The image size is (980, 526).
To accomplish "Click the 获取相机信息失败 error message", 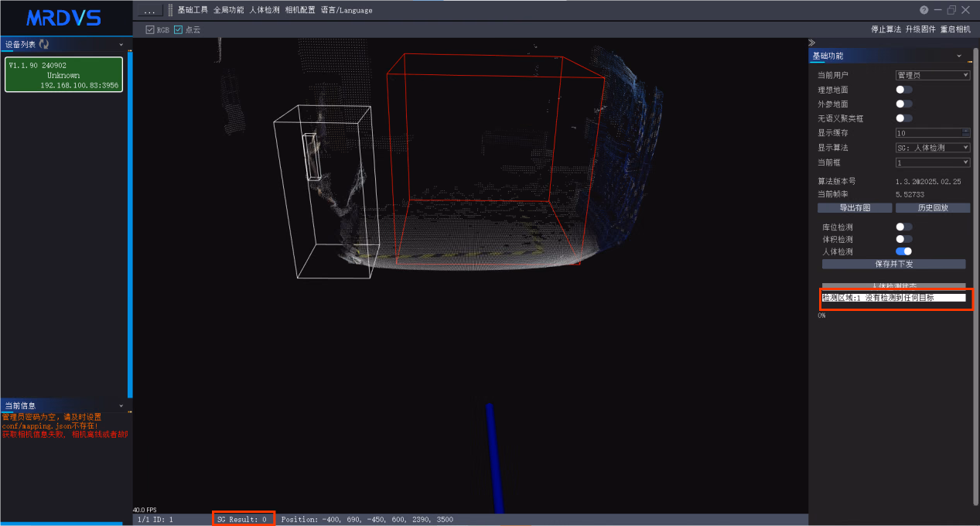I will (66, 435).
